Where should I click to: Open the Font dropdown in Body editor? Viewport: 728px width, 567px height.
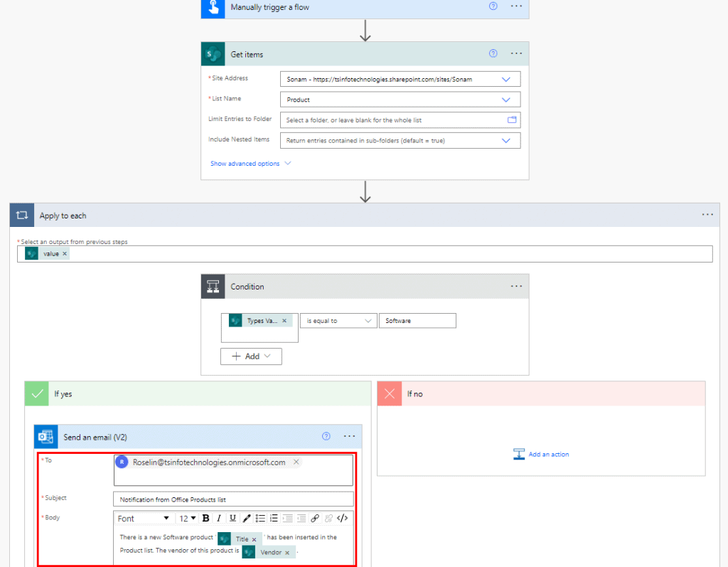143,519
